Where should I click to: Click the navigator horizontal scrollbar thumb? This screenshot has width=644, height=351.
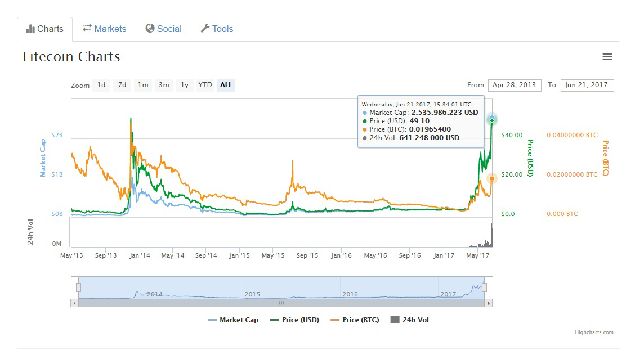[x=281, y=303]
